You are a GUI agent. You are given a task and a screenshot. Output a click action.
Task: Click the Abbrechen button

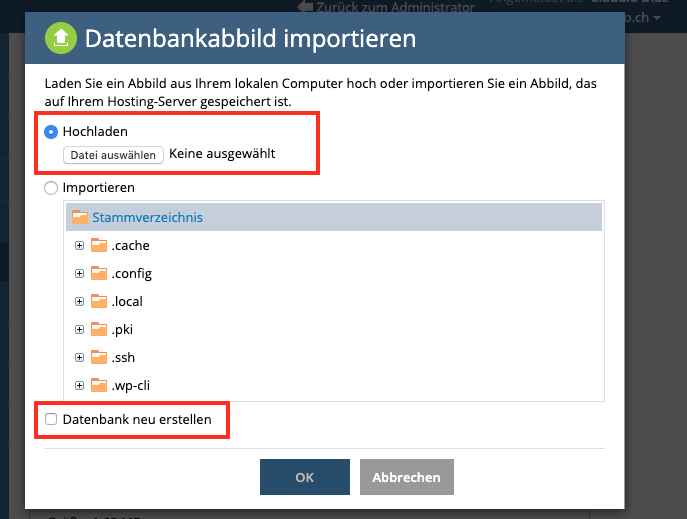pyautogui.click(x=406, y=477)
